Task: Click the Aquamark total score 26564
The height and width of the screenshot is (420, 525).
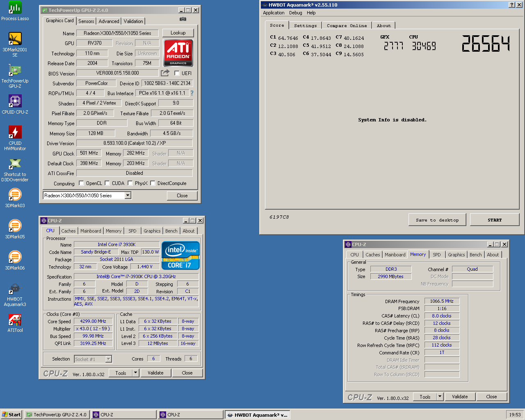Action: coord(486,43)
